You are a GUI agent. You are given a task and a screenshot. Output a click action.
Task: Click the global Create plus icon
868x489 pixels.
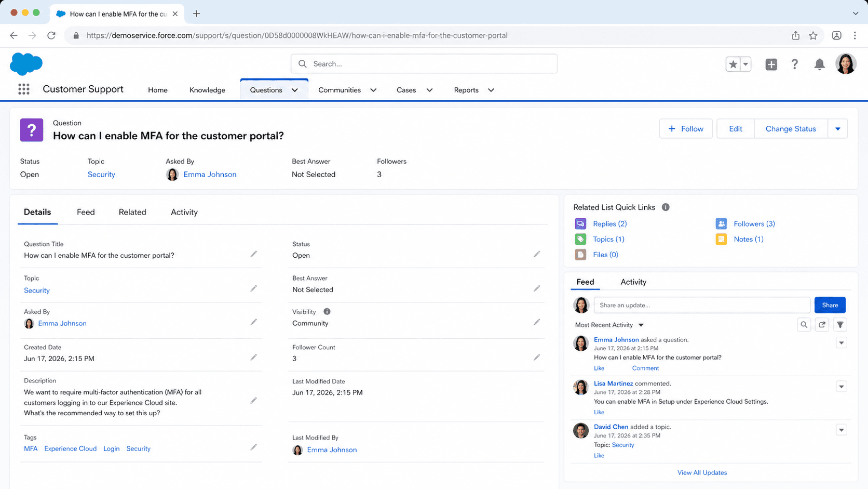771,64
